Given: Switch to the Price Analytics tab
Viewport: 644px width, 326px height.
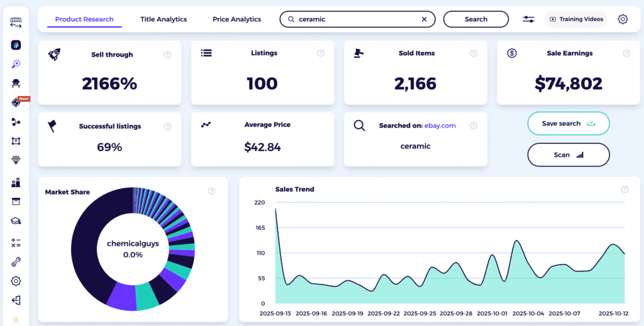Looking at the screenshot, I should [236, 19].
